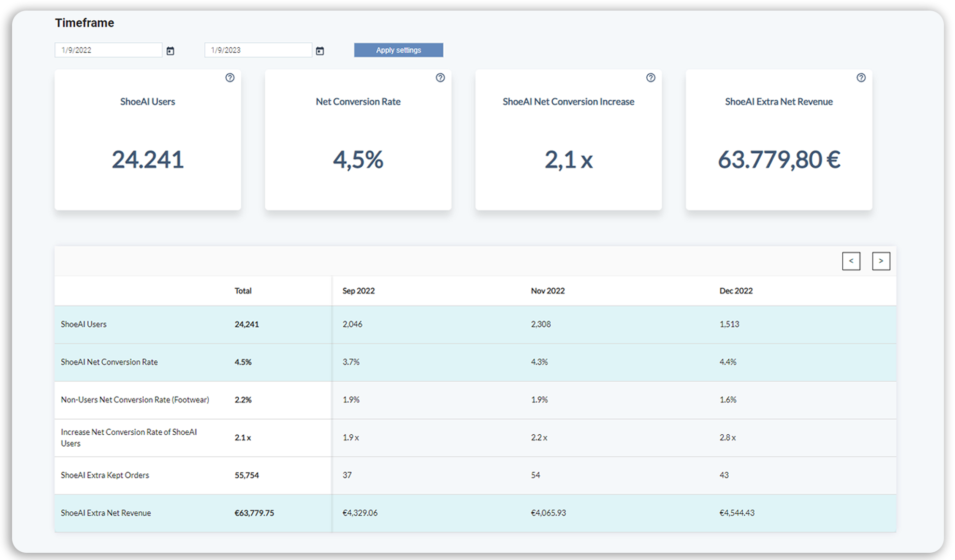
Task: Open help tooltip on ShoeAI Users card
Action: point(230,78)
